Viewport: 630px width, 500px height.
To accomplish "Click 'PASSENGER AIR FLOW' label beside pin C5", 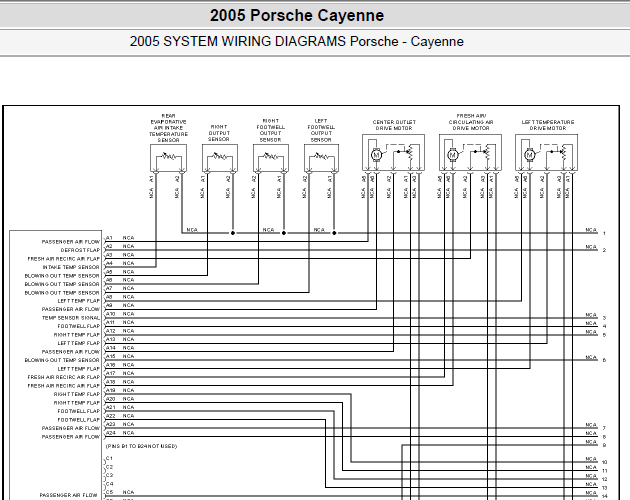I will (x=68, y=495).
